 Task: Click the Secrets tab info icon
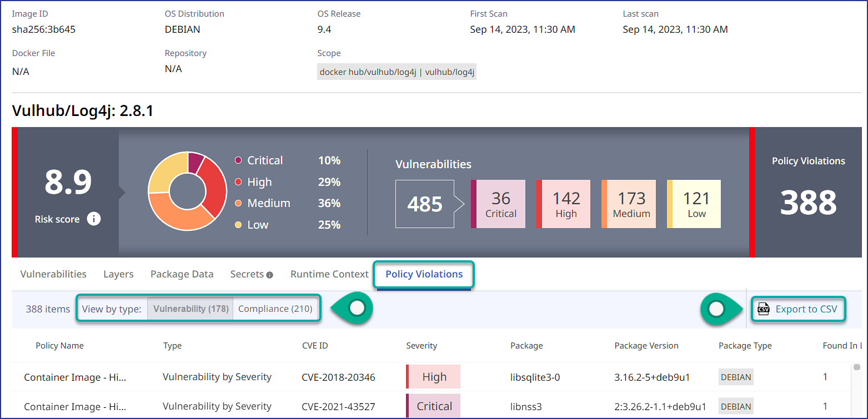tap(270, 275)
